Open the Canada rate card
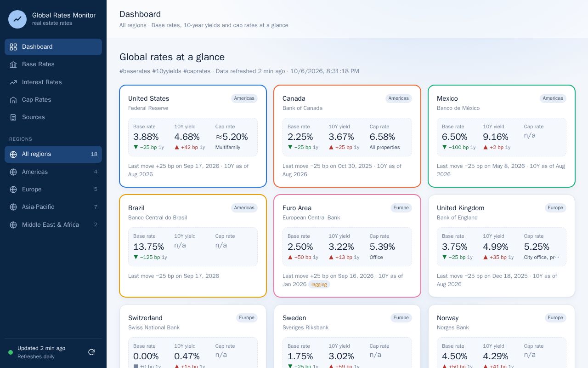The image size is (588, 368). [347, 136]
